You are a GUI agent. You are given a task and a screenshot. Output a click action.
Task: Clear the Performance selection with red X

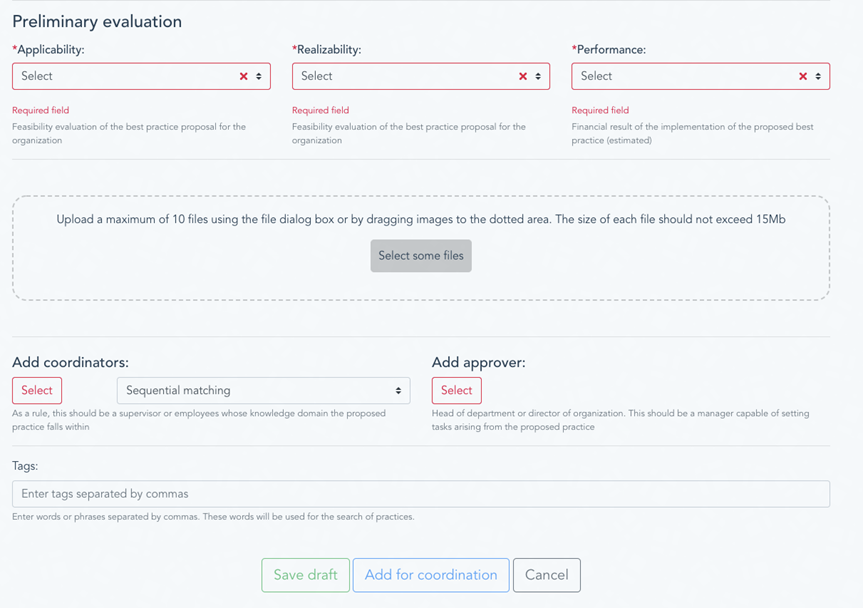[803, 76]
